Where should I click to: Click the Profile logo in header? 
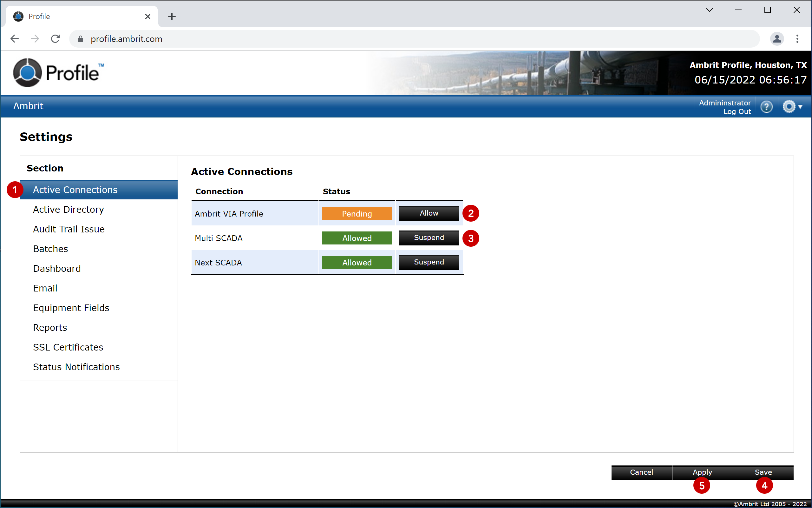tap(58, 72)
